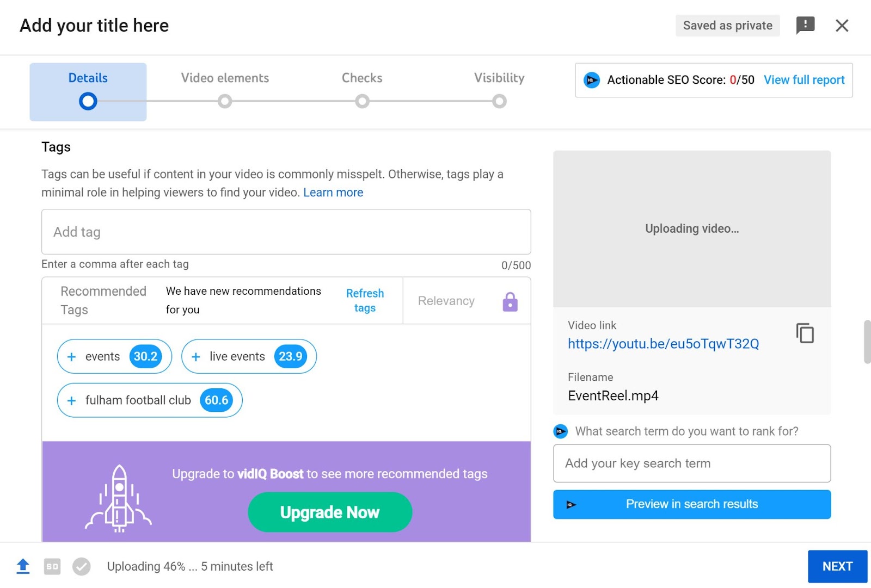Click the vidIQ logo beside SEO Score

pos(591,80)
